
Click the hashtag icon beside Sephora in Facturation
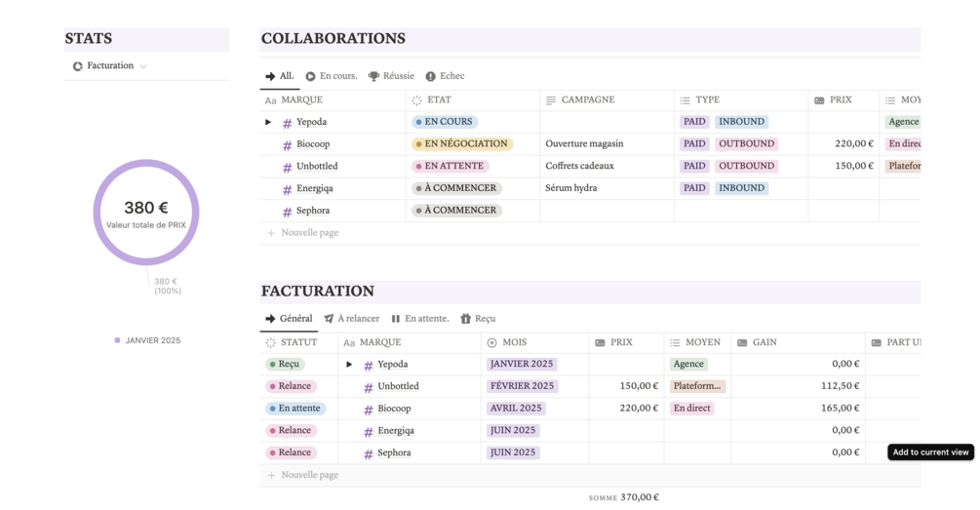click(x=369, y=453)
